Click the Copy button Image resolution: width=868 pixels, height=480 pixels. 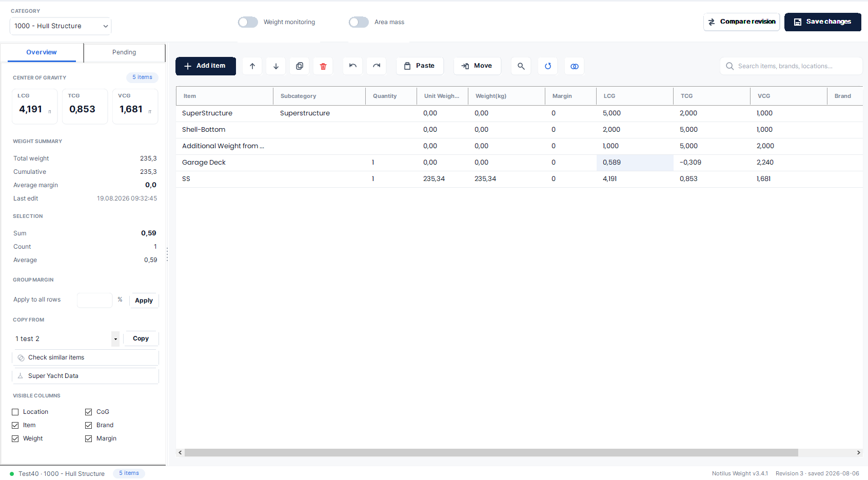[141, 338]
